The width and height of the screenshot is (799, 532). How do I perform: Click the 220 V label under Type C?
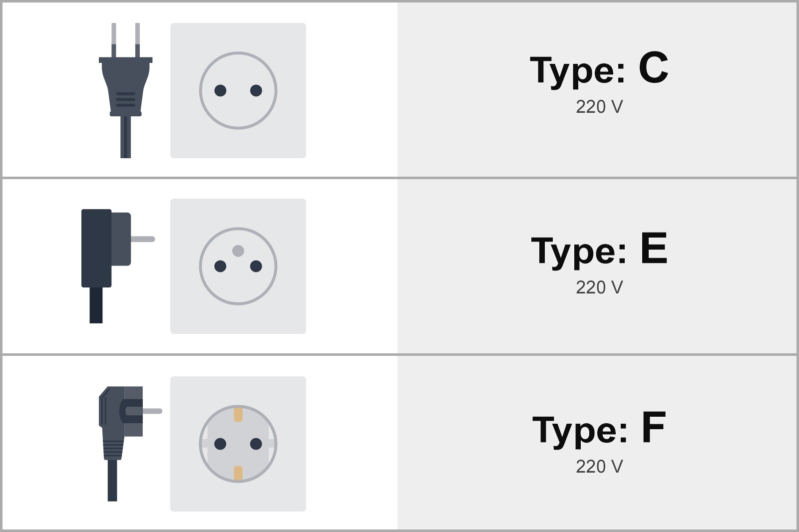599,107
